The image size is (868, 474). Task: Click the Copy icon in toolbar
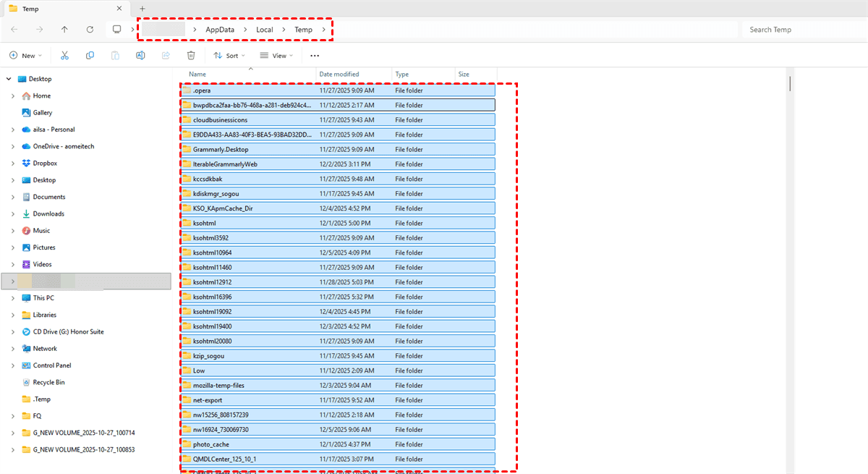coord(90,56)
